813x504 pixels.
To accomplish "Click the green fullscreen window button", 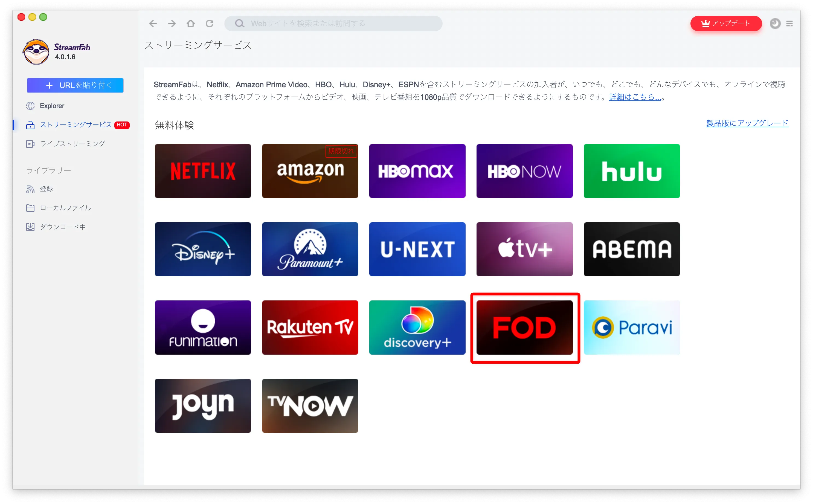I will pyautogui.click(x=43, y=17).
